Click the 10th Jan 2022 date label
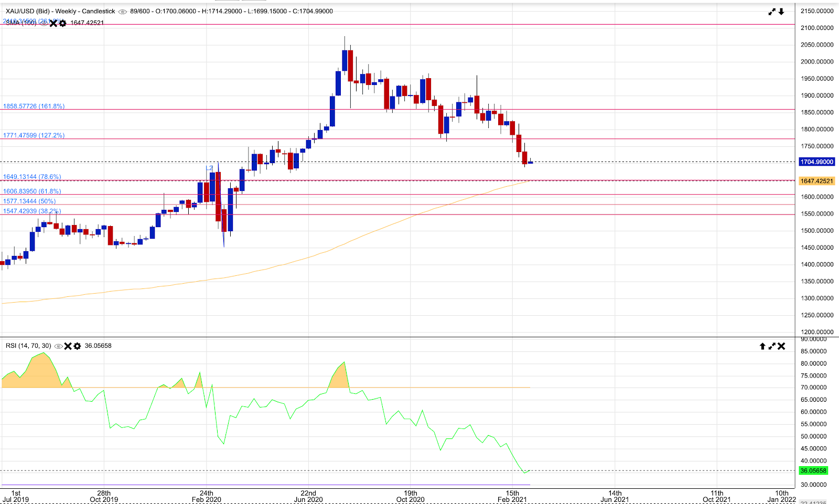839x504 pixels. (x=782, y=496)
